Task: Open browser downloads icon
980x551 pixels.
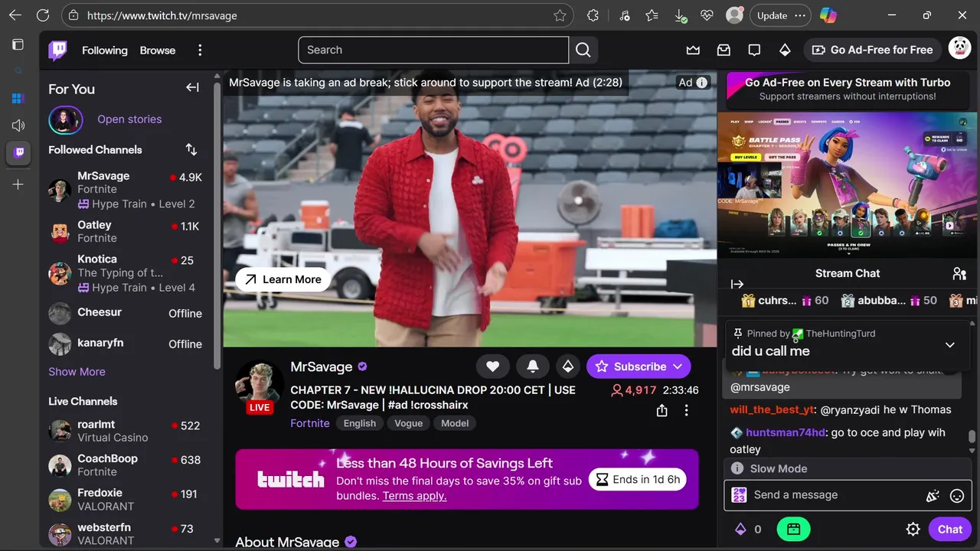Action: click(680, 15)
